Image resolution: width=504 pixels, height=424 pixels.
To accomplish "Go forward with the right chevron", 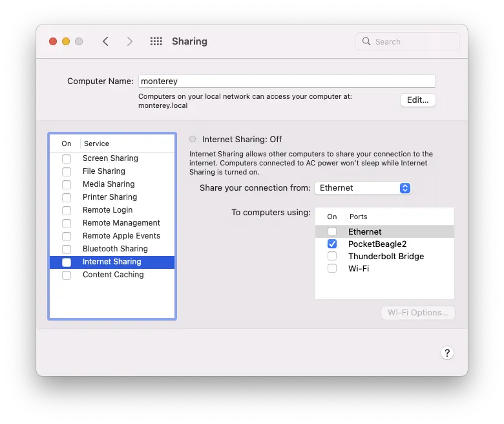I will point(129,41).
